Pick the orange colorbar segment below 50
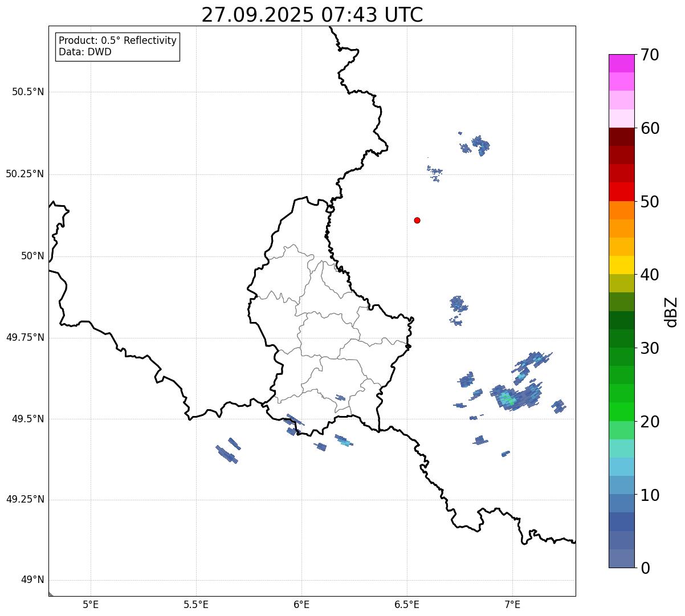Image resolution: width=685 pixels, height=616 pixels. pyautogui.click(x=621, y=210)
